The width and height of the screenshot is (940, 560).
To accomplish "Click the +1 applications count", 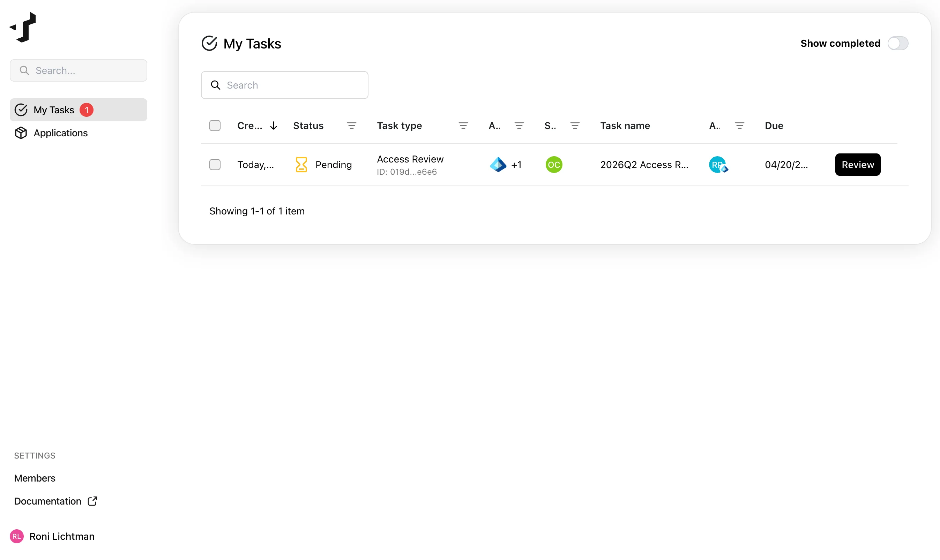I will pos(516,165).
